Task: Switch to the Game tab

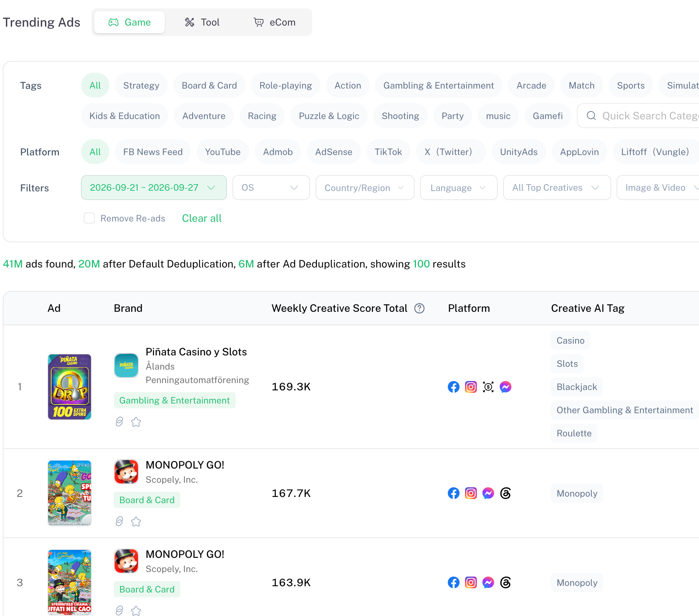Action: pos(129,22)
